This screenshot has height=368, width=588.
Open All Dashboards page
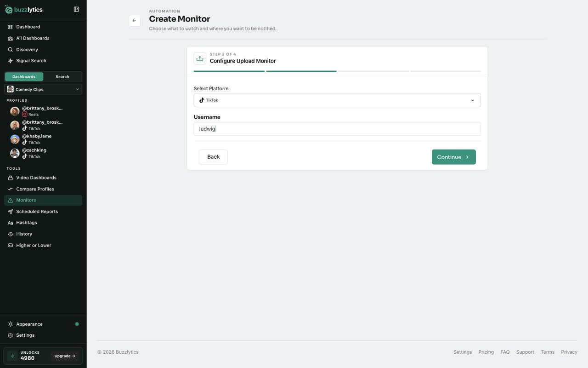43,38
